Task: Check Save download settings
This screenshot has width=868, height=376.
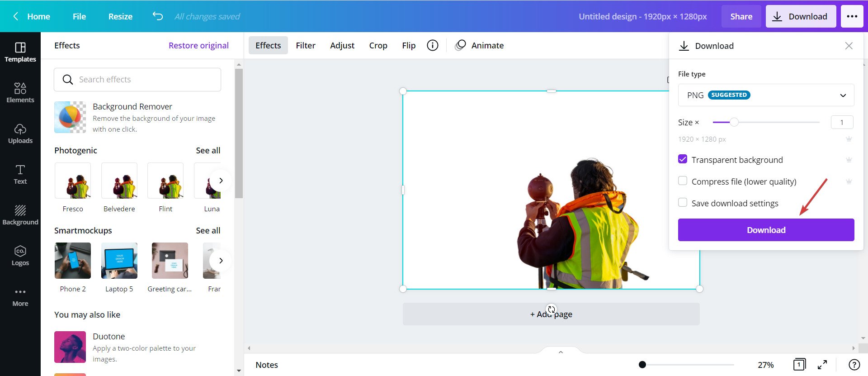Action: pos(683,203)
